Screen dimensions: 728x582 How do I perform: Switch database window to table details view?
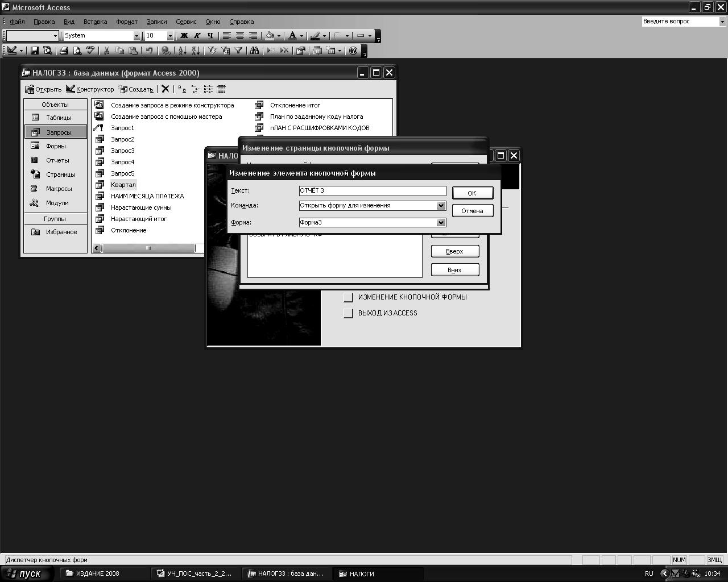[x=221, y=89]
